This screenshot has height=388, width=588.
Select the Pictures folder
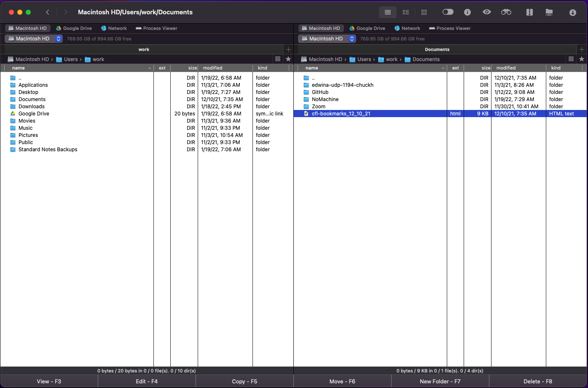[x=147, y=135]
